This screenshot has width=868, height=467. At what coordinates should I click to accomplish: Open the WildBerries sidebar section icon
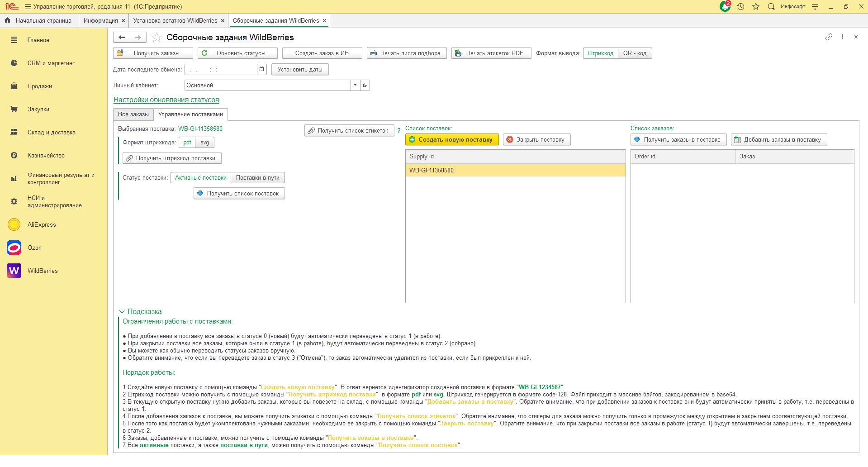(14, 271)
